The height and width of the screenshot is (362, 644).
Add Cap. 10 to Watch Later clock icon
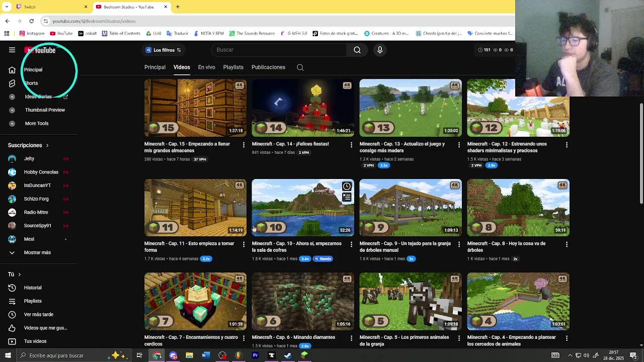[x=347, y=187]
